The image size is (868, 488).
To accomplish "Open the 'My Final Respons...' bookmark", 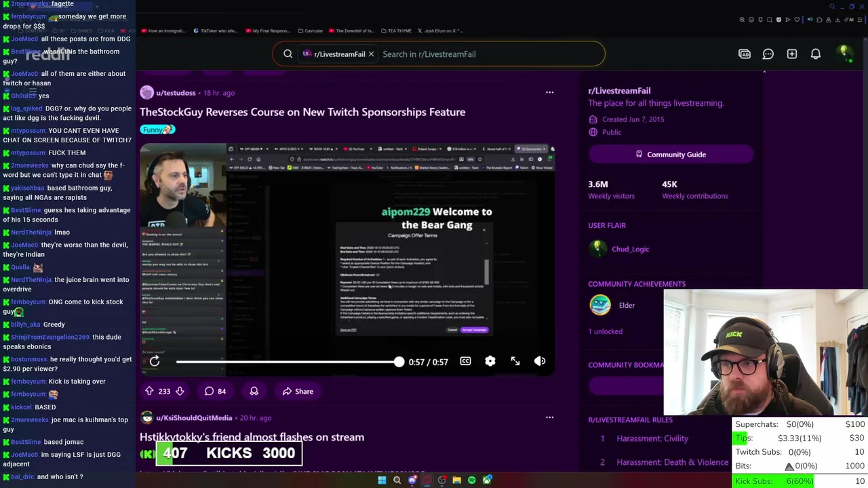I will [267, 30].
